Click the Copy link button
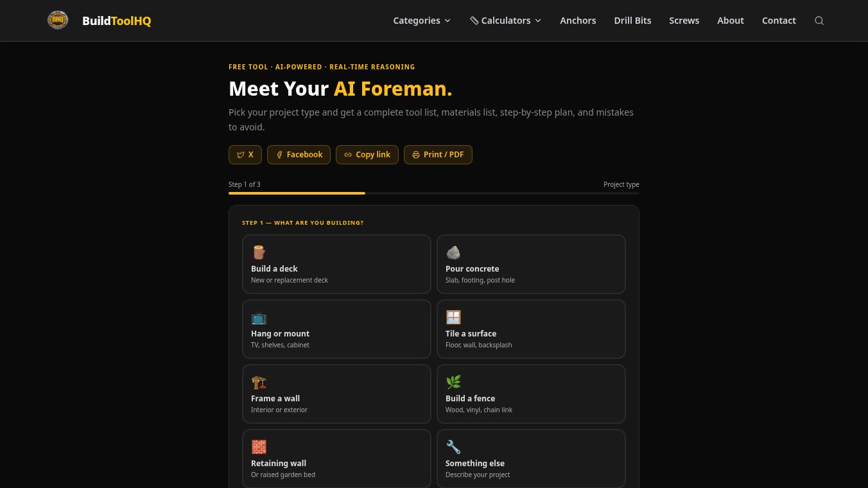Viewport: 868px width, 488px height. tap(367, 155)
